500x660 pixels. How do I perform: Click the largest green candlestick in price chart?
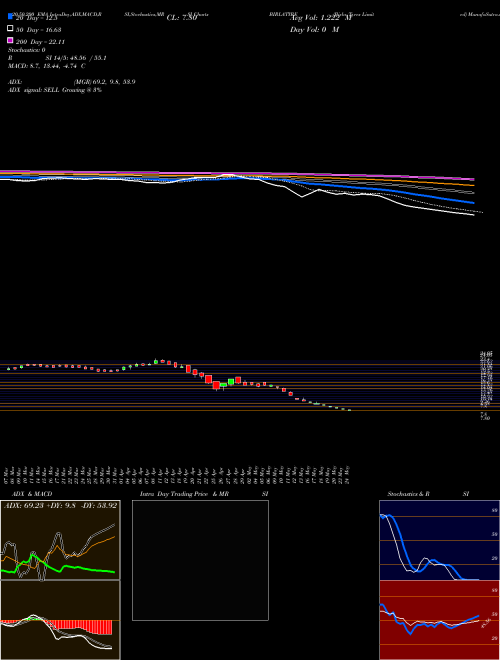click(x=231, y=382)
